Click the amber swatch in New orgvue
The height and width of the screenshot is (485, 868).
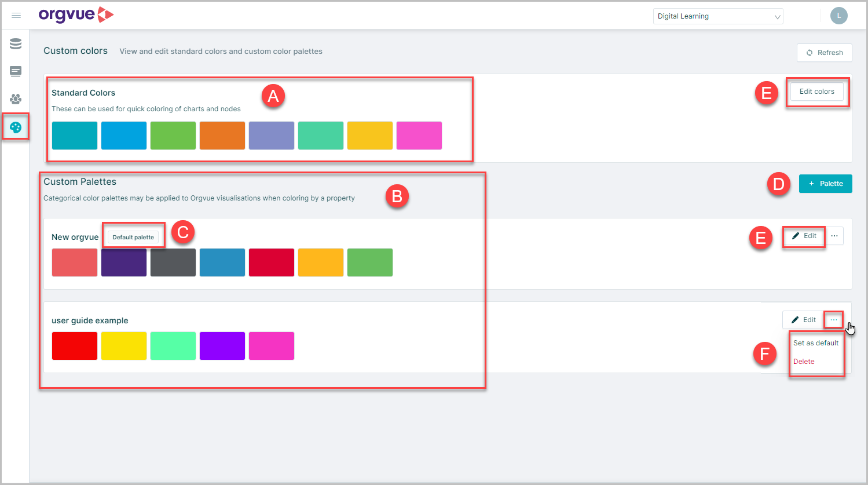click(x=321, y=262)
